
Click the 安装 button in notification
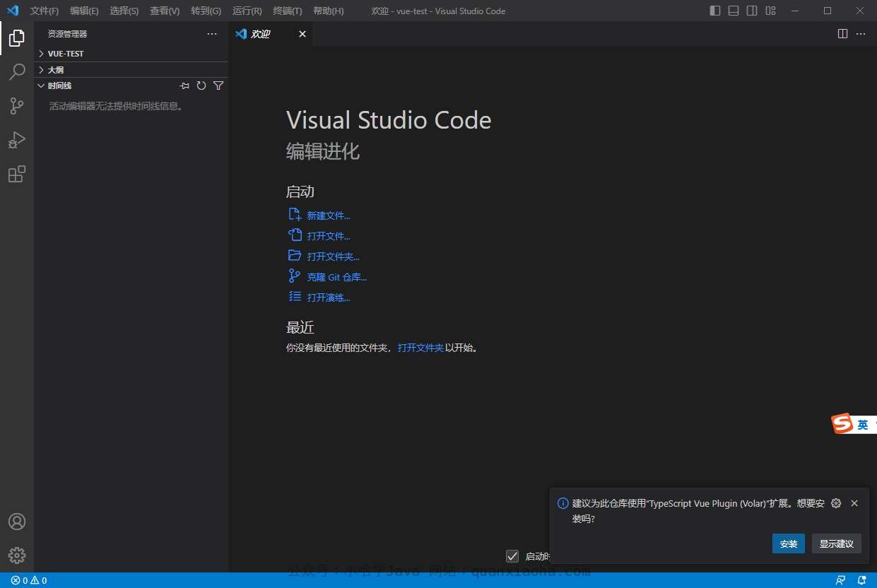pos(789,543)
